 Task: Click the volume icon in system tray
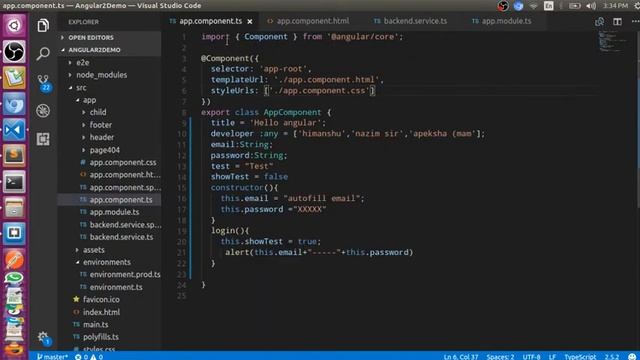click(591, 6)
